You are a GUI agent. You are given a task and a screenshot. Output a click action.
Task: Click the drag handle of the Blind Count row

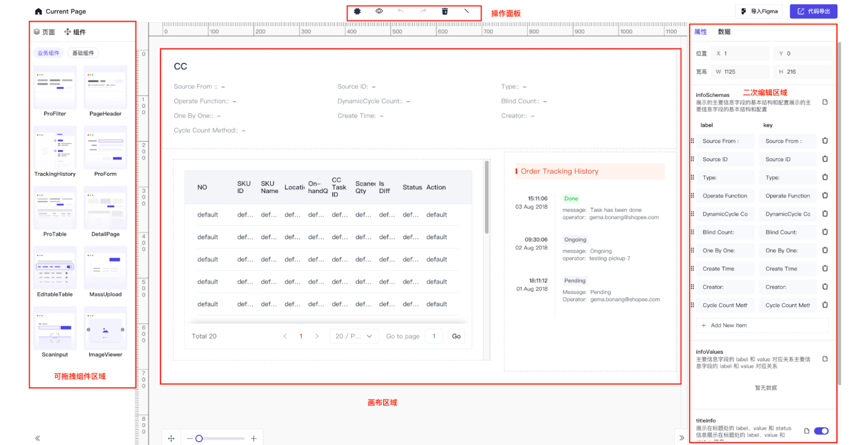(x=692, y=232)
